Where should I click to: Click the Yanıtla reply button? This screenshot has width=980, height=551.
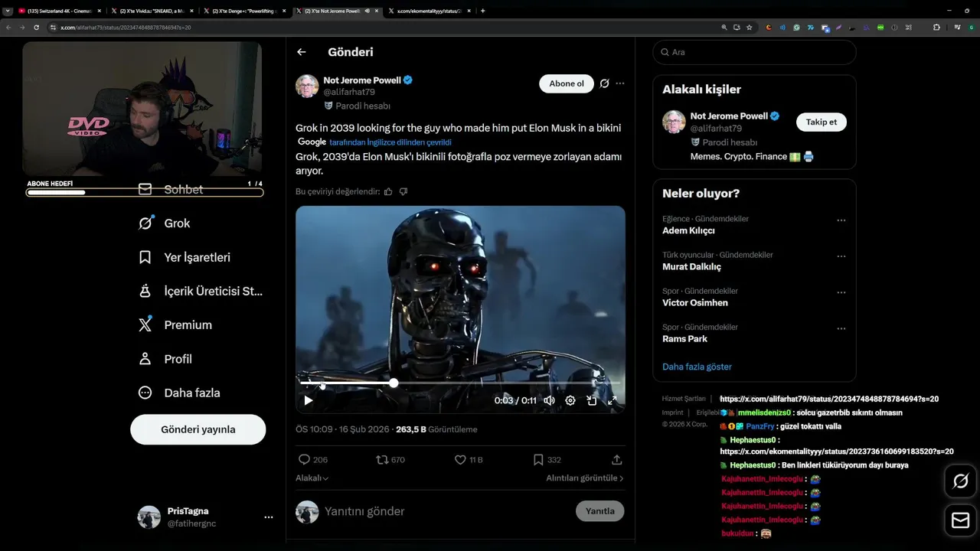(x=600, y=511)
